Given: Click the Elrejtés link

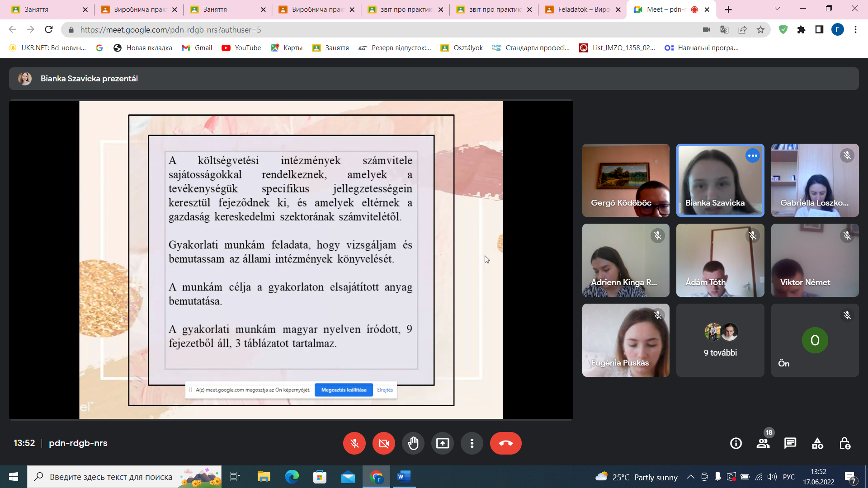Looking at the screenshot, I should 385,390.
